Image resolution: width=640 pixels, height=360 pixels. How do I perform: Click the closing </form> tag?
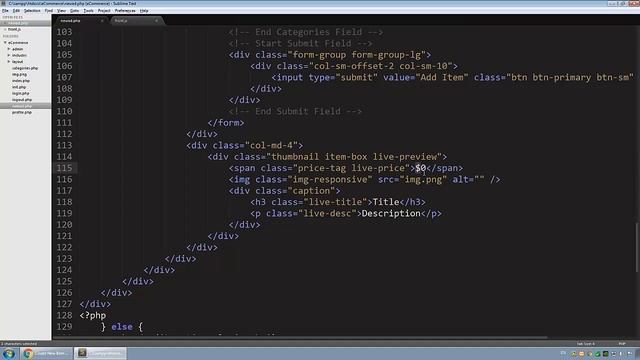(226, 123)
